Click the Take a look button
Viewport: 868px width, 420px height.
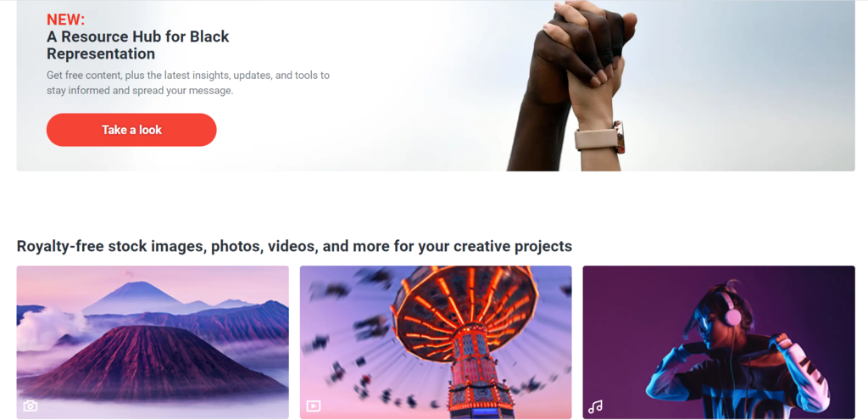point(131,130)
